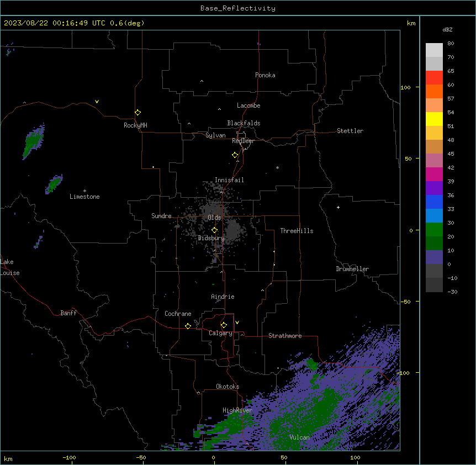The width and height of the screenshot is (476, 465).
Task: Click the ThreeHills city label
Action: coord(297,231)
